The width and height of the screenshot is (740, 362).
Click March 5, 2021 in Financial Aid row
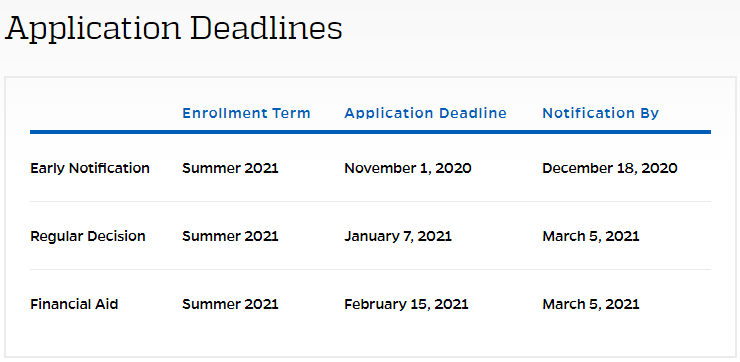pos(591,304)
